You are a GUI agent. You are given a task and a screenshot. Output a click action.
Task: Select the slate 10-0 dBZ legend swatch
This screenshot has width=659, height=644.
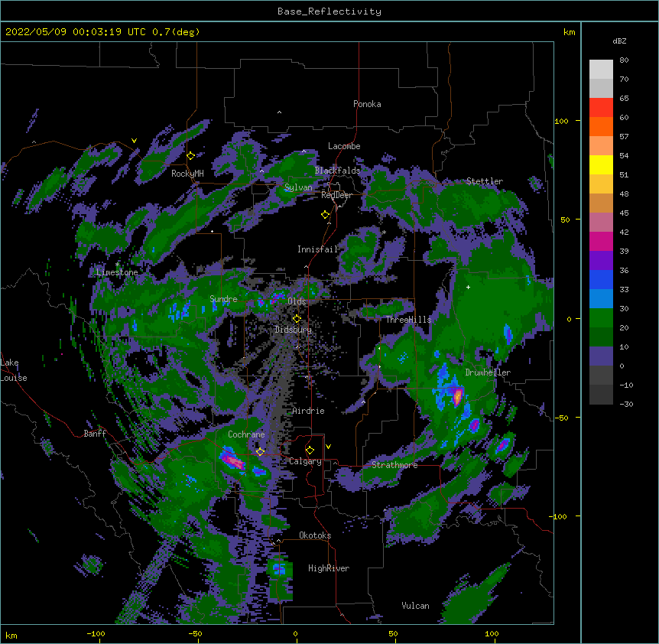(x=601, y=356)
